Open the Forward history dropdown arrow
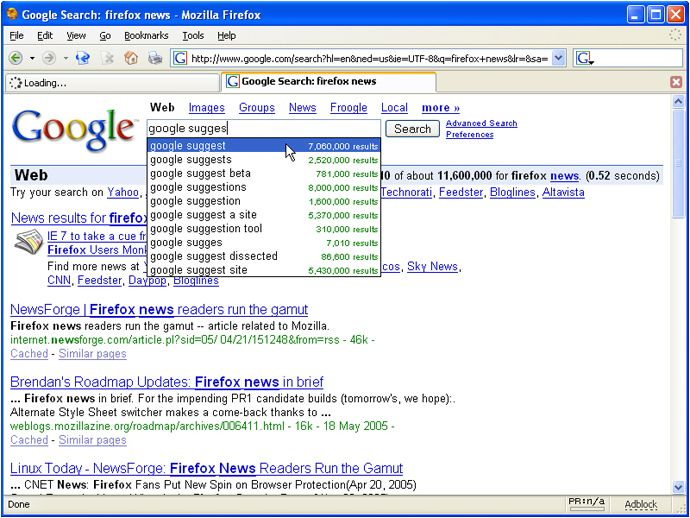This screenshot has height=518, width=690. [x=66, y=58]
